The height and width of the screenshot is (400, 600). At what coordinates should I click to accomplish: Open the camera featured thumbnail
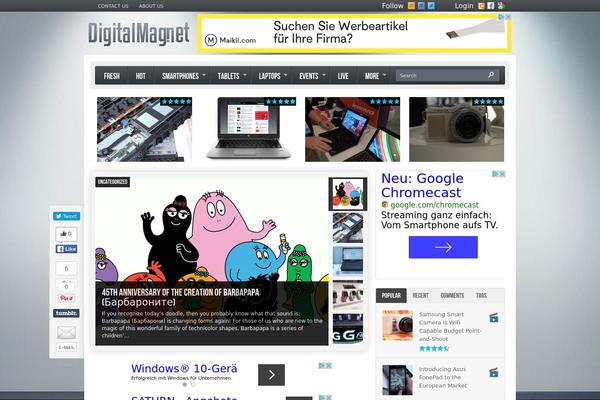457,129
